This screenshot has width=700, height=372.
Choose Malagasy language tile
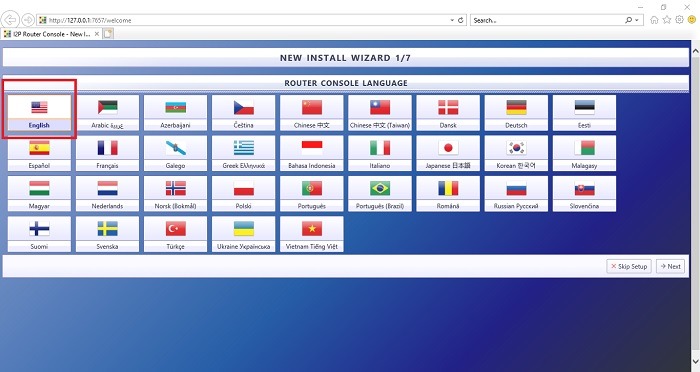(584, 153)
